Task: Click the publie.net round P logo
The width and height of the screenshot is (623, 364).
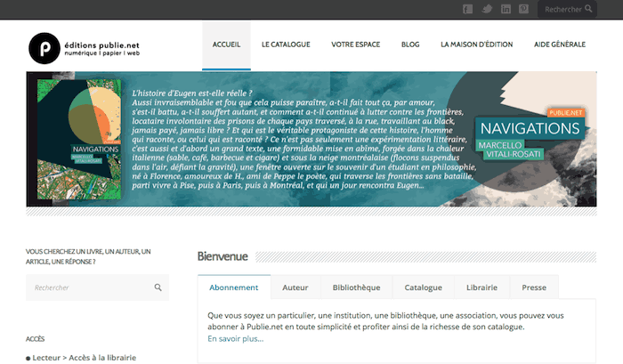Action: pos(44,48)
